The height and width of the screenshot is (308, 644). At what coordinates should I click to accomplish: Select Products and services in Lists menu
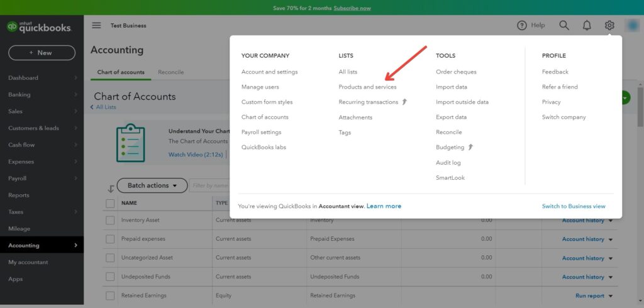pyautogui.click(x=367, y=87)
